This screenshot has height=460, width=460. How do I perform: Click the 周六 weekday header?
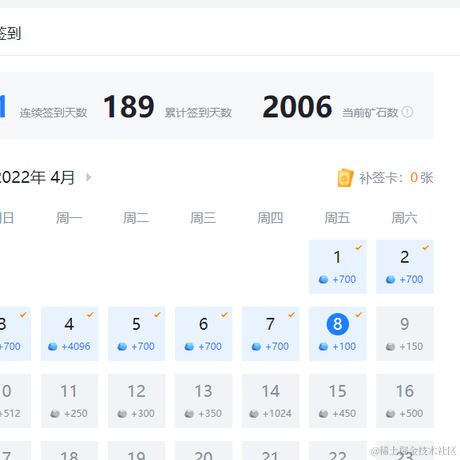coord(404,218)
